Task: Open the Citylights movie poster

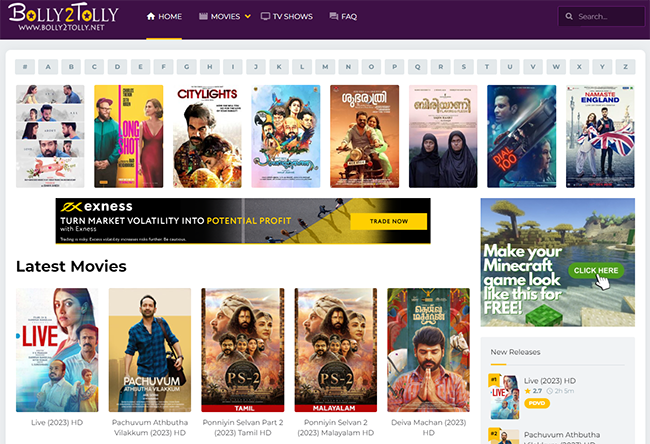Action: coord(207,136)
